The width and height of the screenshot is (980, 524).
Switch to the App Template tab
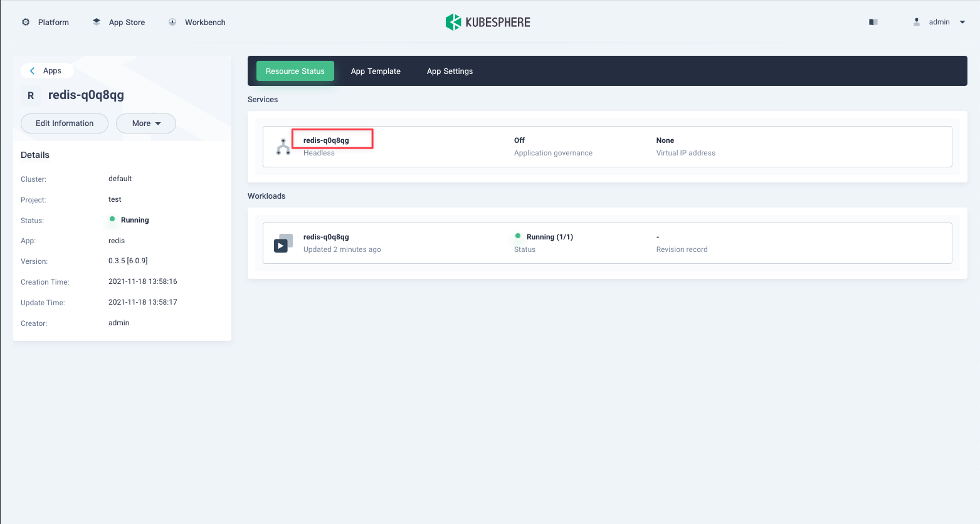tap(376, 71)
